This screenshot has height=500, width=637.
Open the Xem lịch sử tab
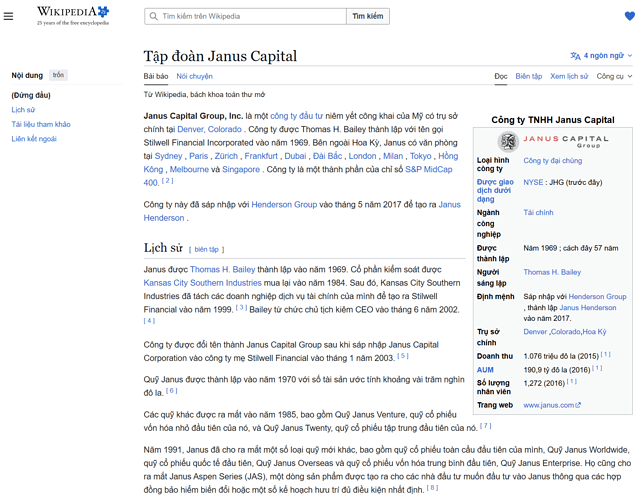tap(569, 76)
